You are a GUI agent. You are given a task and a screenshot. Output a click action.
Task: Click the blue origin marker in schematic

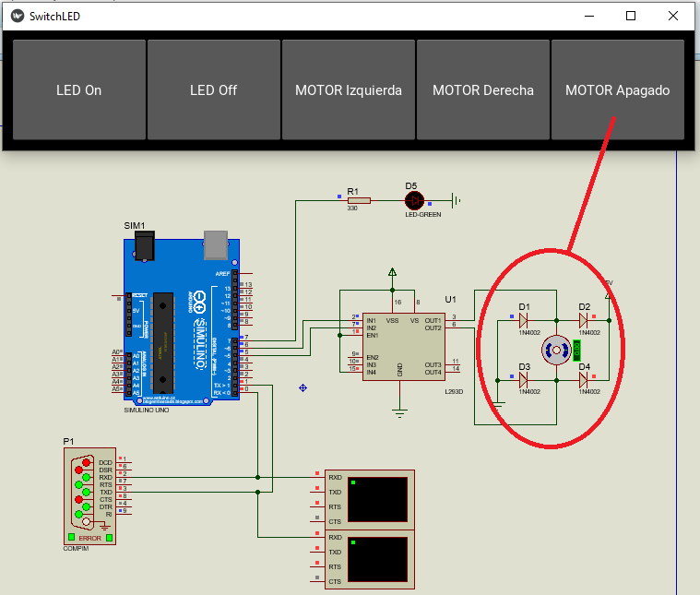pyautogui.click(x=303, y=387)
